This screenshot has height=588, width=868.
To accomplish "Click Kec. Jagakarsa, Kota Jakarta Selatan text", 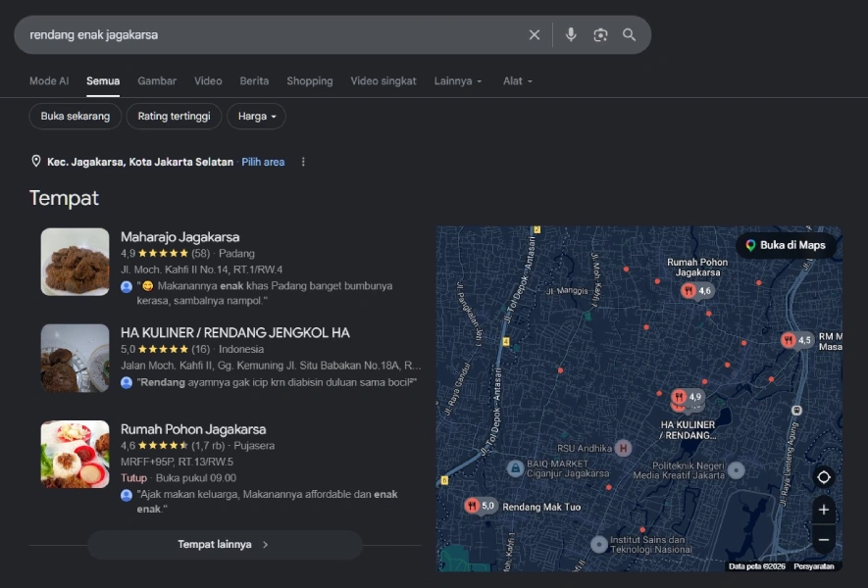I will click(x=140, y=162).
